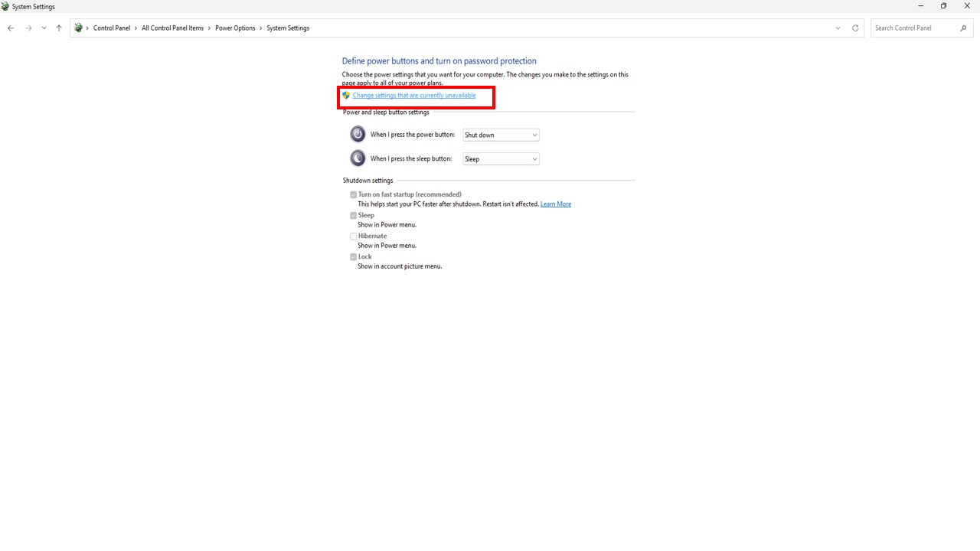Expand the Recent locations chevron
This screenshot has height=551, width=980.
tap(44, 28)
